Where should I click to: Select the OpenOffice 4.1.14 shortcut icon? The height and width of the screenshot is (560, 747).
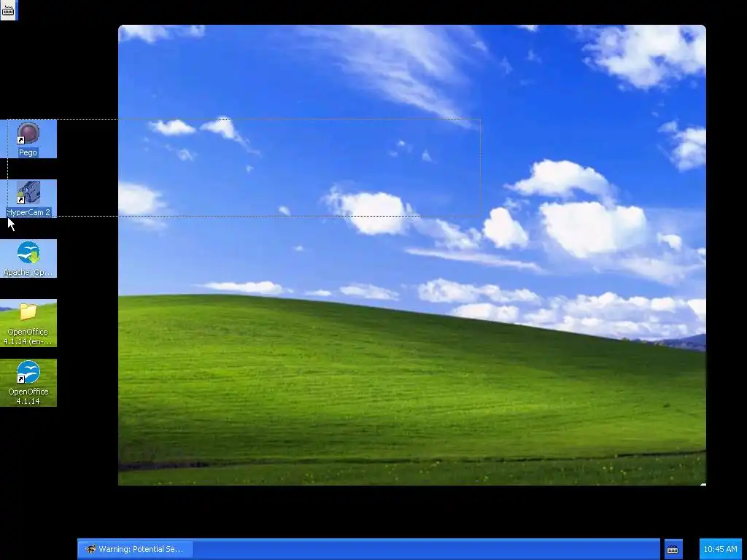28,372
